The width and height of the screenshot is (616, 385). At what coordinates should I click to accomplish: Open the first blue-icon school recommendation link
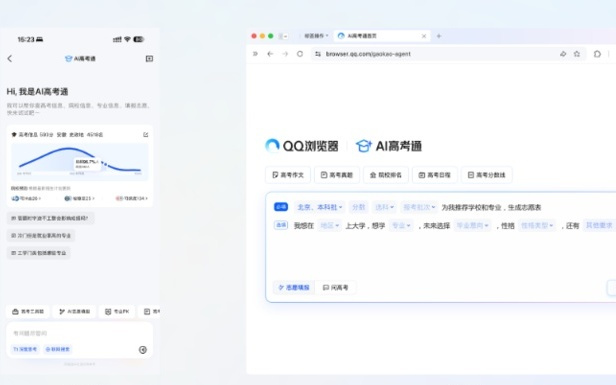pos(26,198)
